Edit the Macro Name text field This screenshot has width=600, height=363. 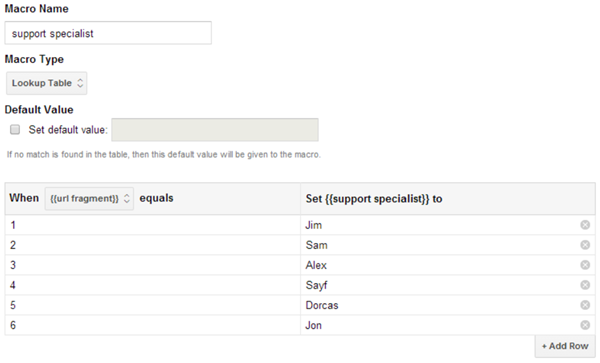tap(108, 33)
